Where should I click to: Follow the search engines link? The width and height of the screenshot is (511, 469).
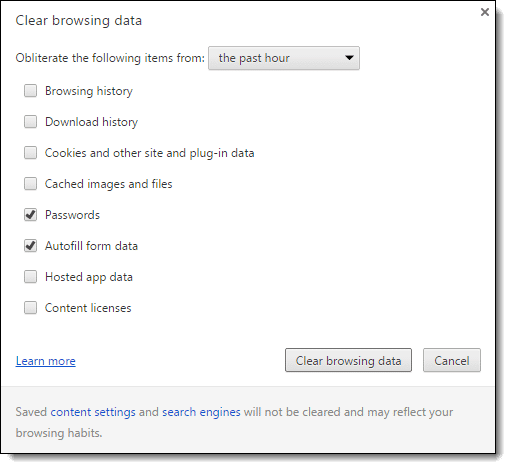(x=201, y=412)
